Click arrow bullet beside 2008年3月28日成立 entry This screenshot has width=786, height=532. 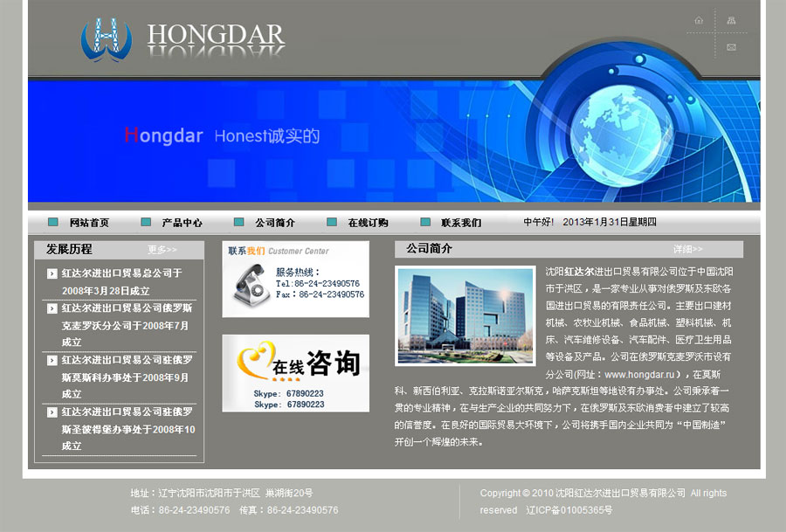tap(52, 273)
